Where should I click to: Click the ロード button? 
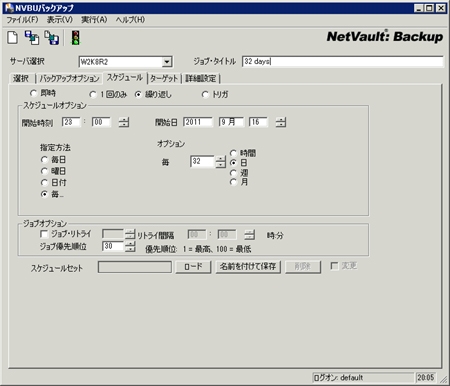[x=193, y=267]
